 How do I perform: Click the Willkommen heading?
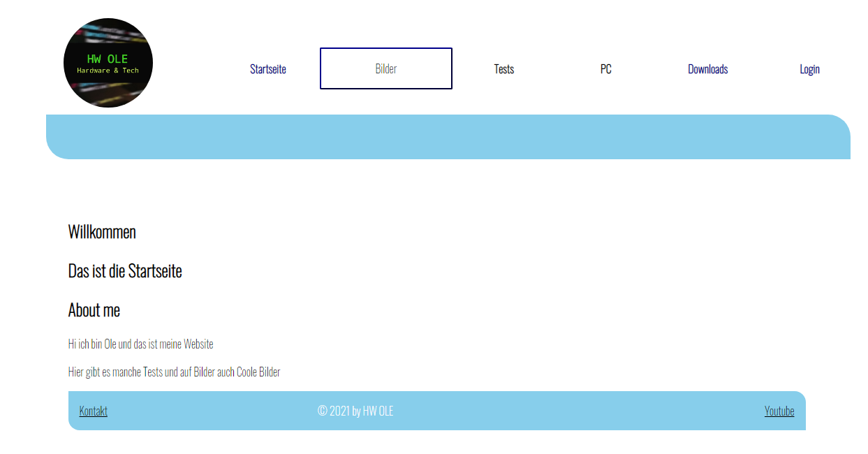102,232
